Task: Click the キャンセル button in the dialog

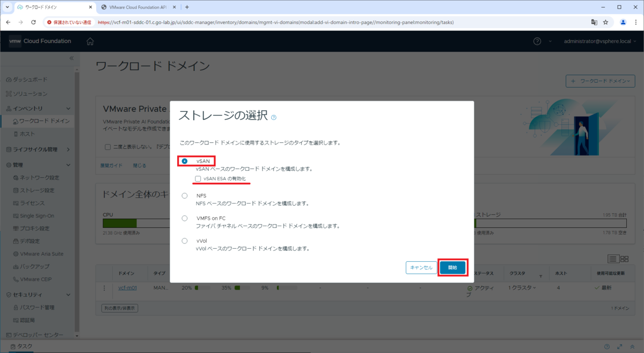Action: (421, 268)
